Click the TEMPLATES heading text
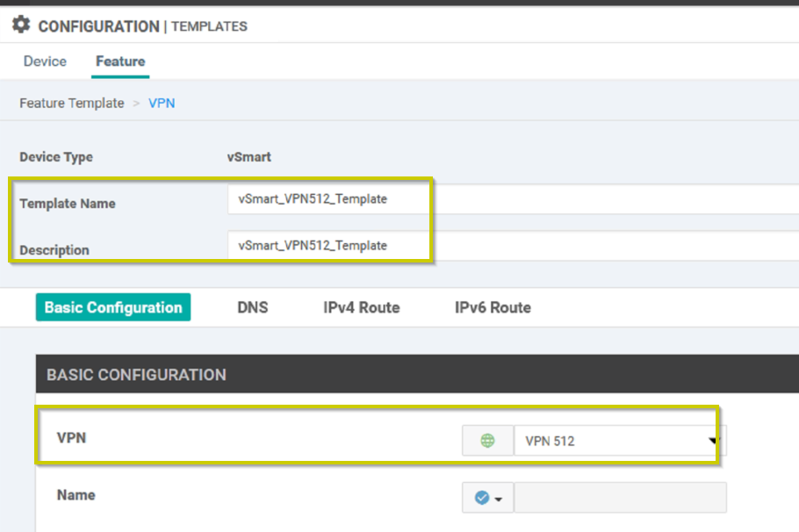Viewport: 799px width, 532px height. tap(209, 26)
